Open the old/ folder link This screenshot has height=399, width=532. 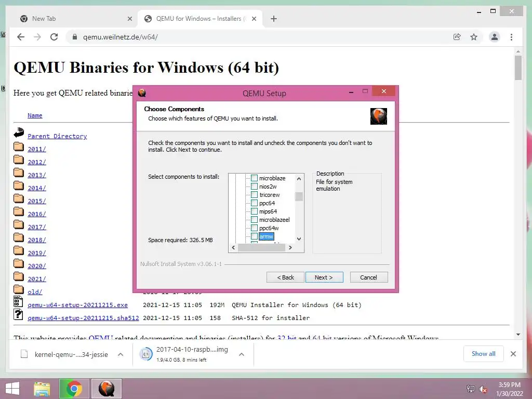click(x=35, y=292)
